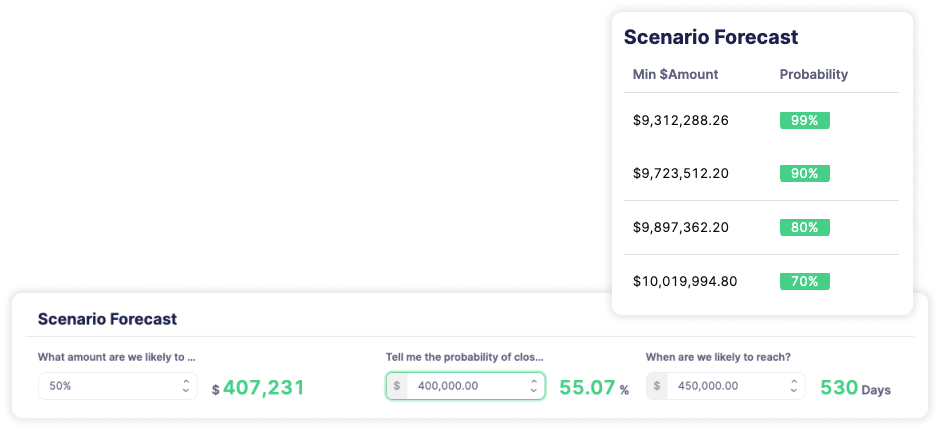Open the 50% probability dropdown
The image size is (940, 430).
tap(118, 386)
